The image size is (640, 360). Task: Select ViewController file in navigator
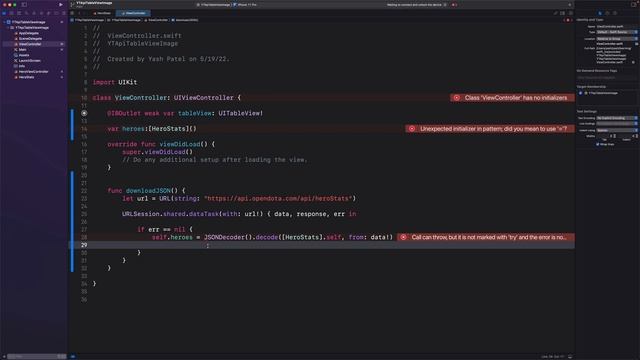pos(34,44)
